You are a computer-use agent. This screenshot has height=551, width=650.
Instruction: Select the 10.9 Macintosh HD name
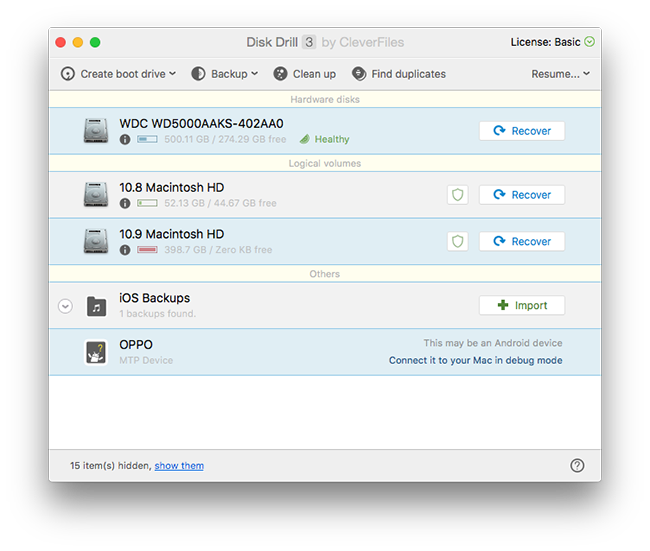point(172,234)
